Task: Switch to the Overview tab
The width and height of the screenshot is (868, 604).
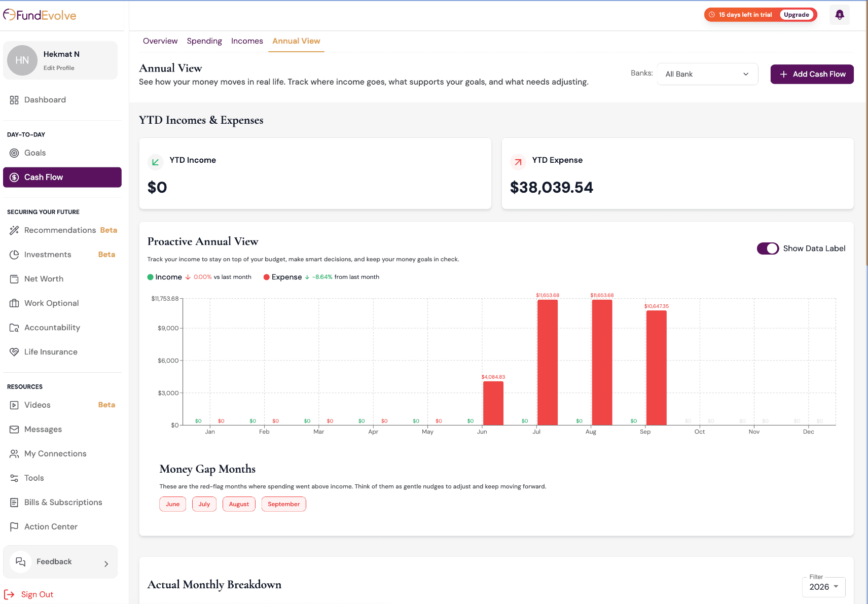Action: 160,41
